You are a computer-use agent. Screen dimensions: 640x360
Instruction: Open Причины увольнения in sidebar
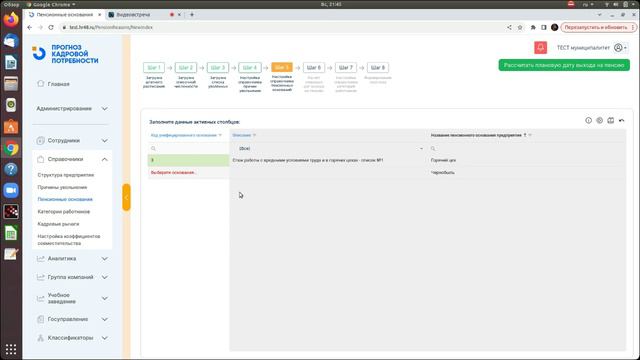pos(62,187)
